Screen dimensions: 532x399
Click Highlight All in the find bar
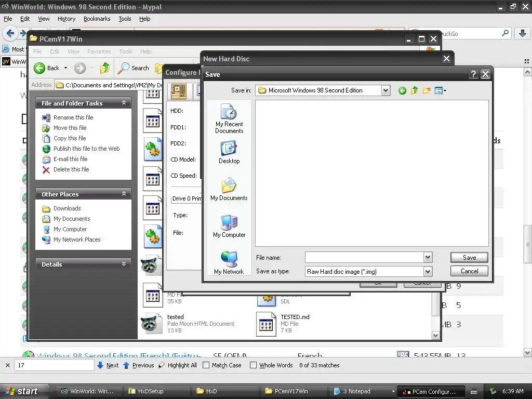(x=178, y=365)
